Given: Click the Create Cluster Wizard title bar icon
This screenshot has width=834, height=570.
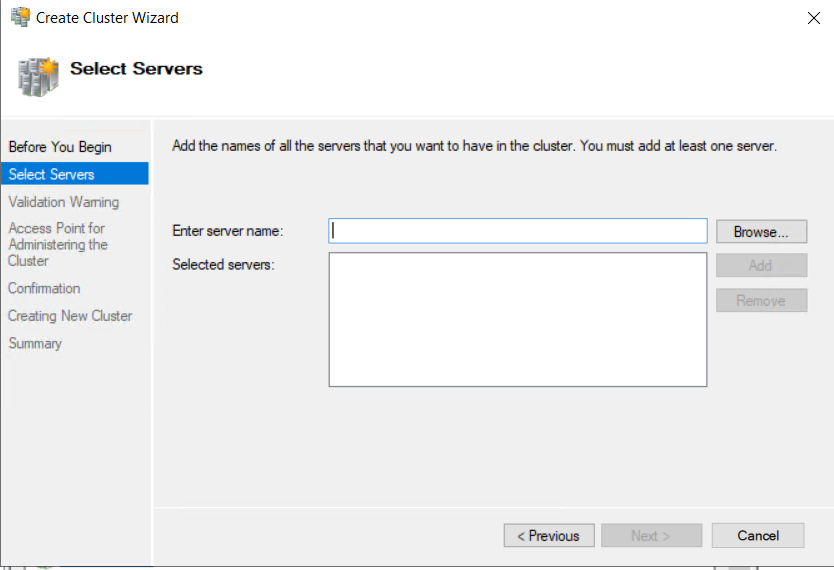Looking at the screenshot, I should 20,17.
